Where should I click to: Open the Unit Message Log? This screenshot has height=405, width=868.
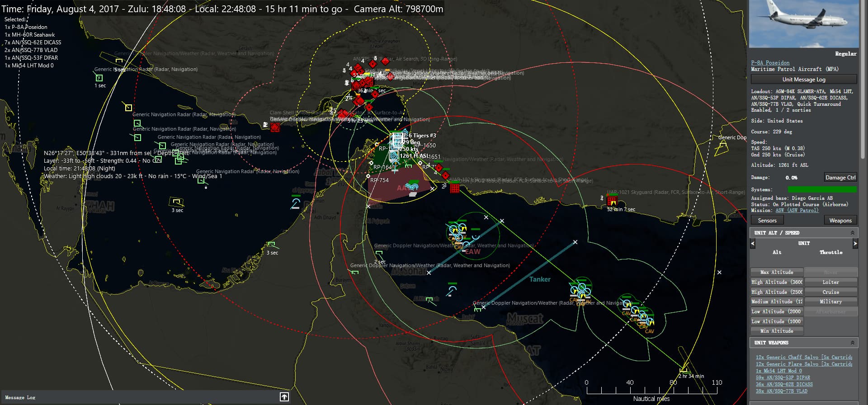coord(804,80)
